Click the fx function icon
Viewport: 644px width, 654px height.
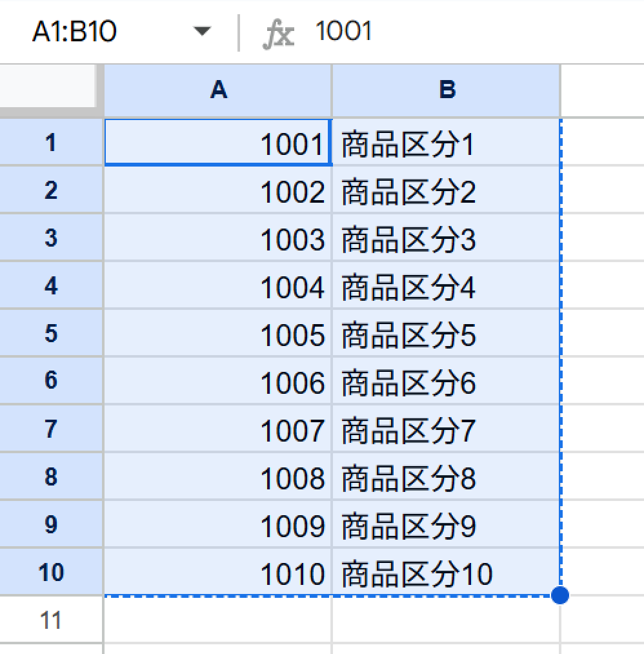pyautogui.click(x=278, y=32)
